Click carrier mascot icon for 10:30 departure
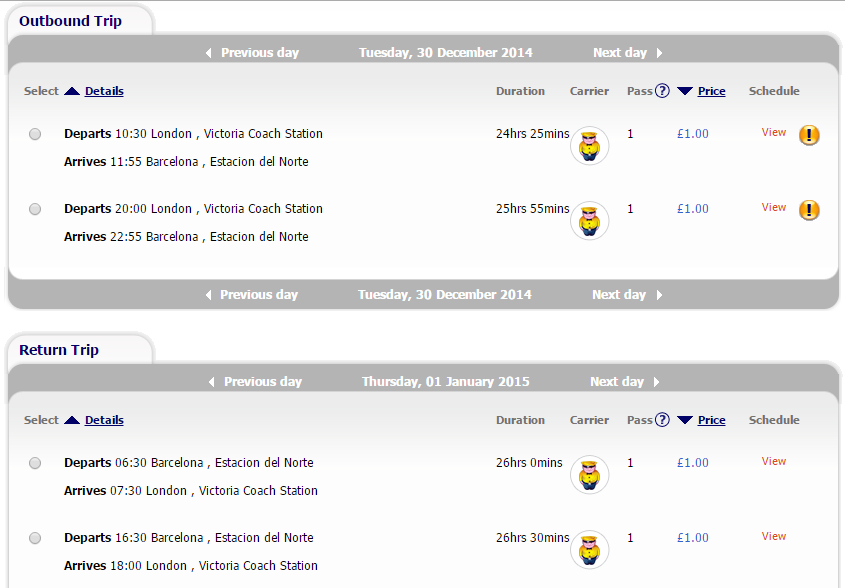845x588 pixels. pyautogui.click(x=590, y=146)
